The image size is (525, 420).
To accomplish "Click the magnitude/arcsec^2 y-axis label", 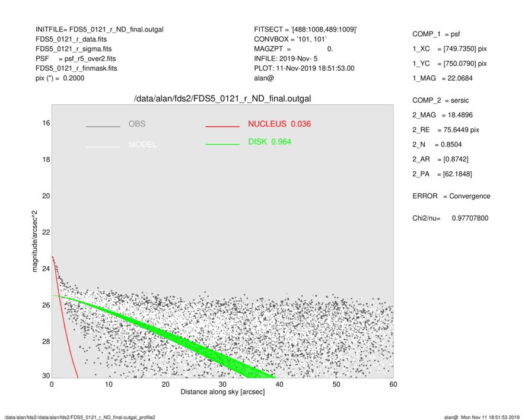I will coord(34,241).
